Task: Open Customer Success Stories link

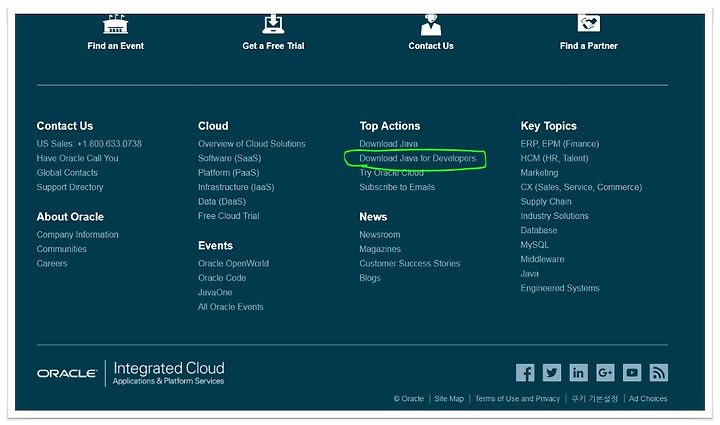Action: click(x=410, y=263)
